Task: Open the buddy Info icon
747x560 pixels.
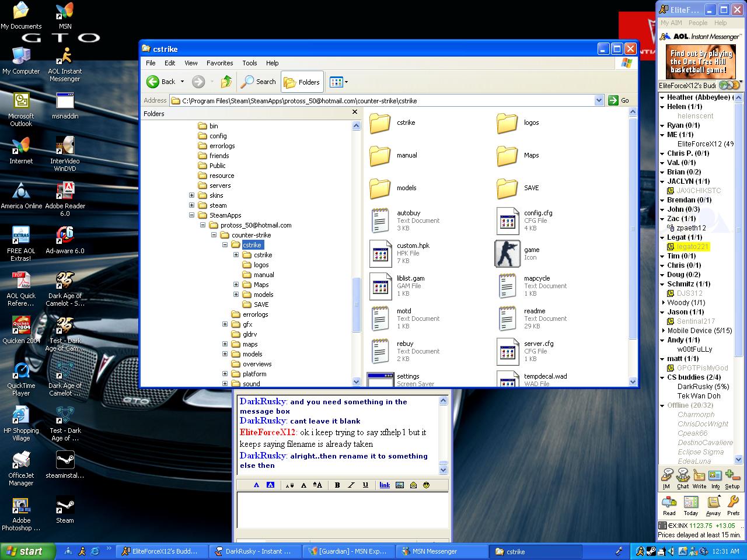Action: (715, 478)
